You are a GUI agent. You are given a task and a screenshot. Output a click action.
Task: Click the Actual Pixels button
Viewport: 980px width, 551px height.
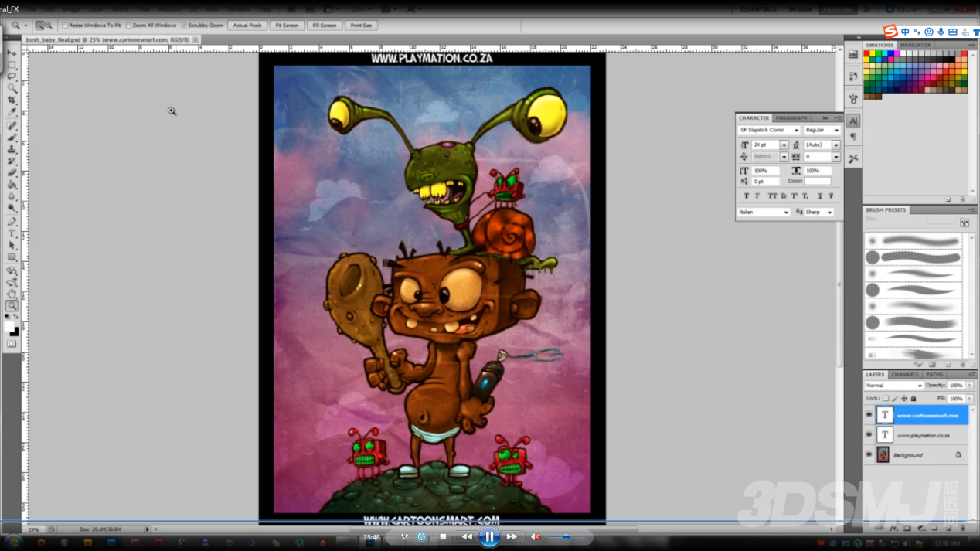coord(247,26)
